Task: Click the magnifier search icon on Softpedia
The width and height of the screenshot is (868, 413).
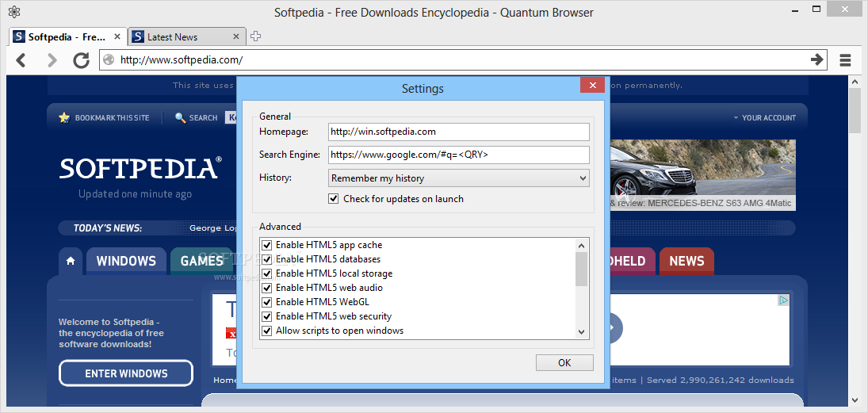Action: click(181, 117)
